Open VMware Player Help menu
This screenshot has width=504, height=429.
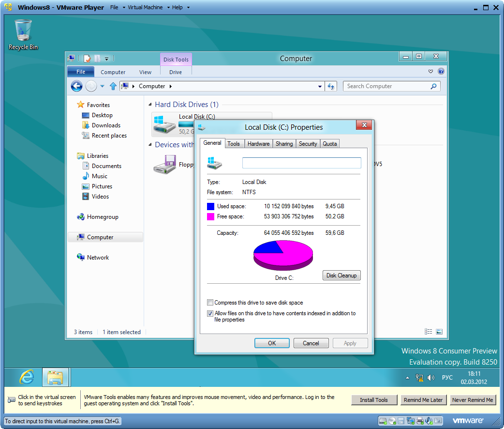coord(177,7)
